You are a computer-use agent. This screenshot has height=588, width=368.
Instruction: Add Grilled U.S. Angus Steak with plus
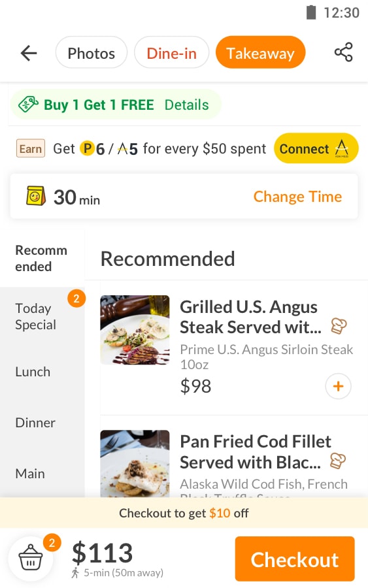point(338,386)
